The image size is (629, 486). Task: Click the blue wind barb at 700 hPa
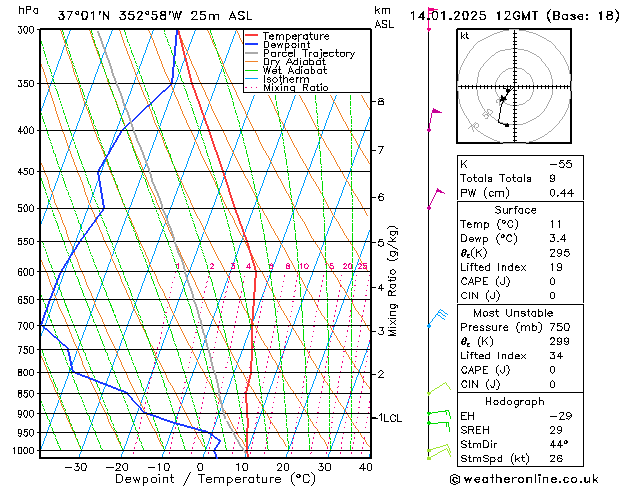click(x=437, y=318)
